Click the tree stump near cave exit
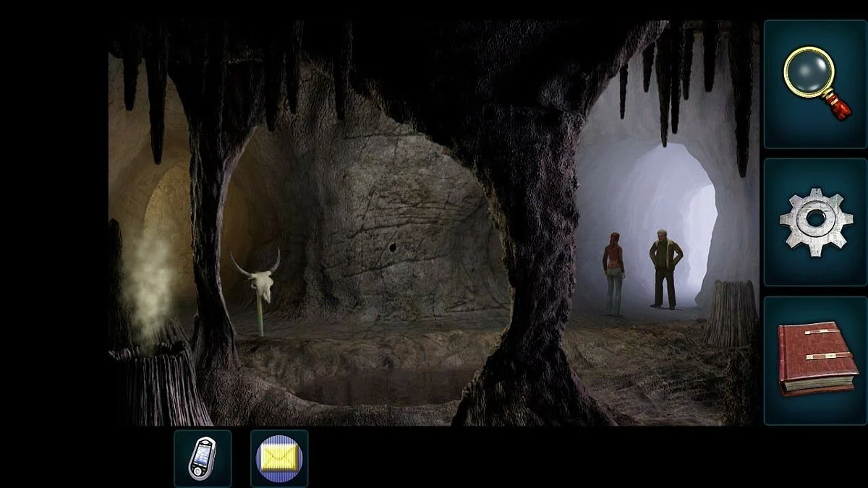This screenshot has width=868, height=488. pos(730,312)
